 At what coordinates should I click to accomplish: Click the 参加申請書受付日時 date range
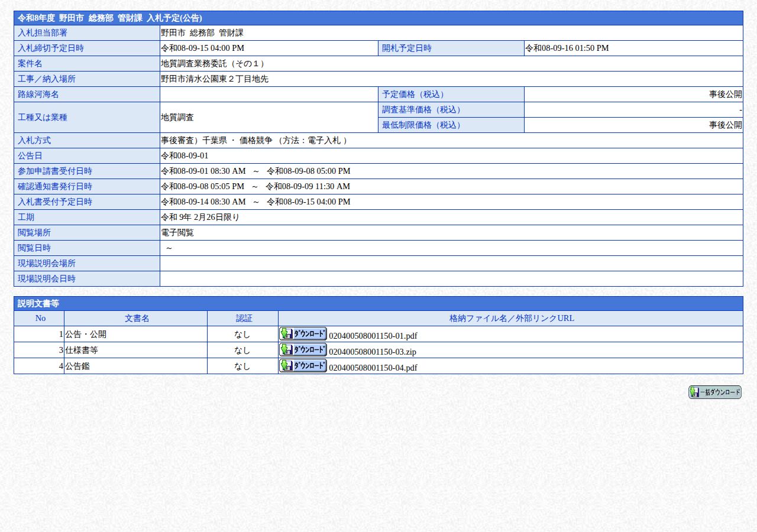coord(255,171)
